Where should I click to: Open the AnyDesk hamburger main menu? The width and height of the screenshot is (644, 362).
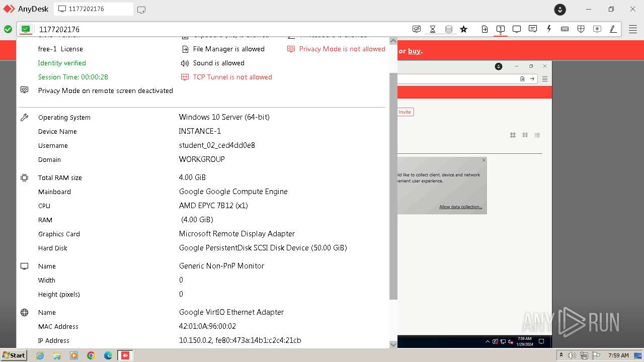[x=633, y=29]
